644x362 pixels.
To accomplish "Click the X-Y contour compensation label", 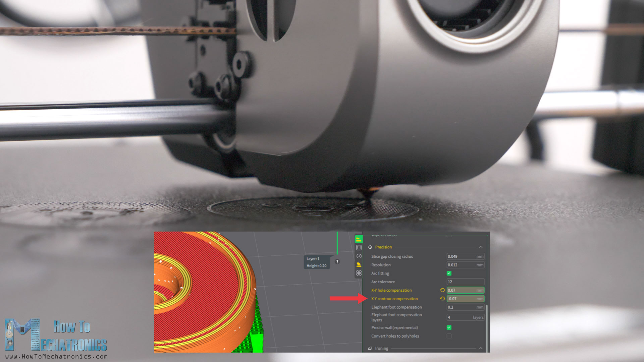I will pyautogui.click(x=394, y=299).
